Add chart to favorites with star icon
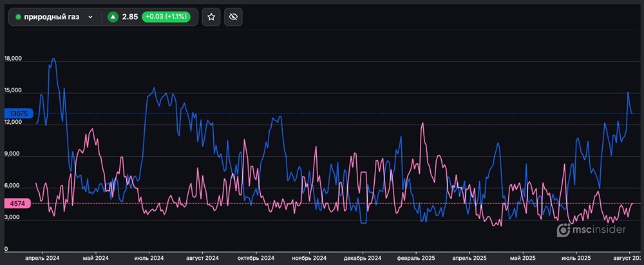Image resolution: width=644 pixels, height=265 pixels. pyautogui.click(x=212, y=17)
